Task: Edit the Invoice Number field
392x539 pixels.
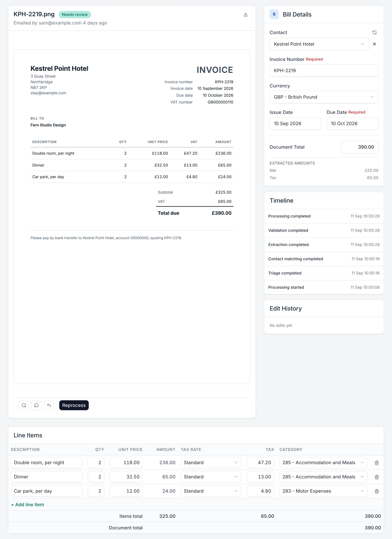Action: pyautogui.click(x=324, y=71)
